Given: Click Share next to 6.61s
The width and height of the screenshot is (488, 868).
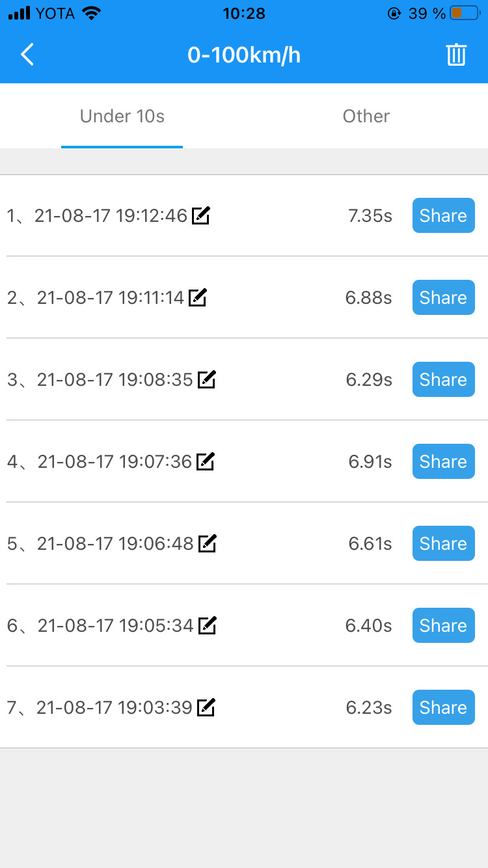Looking at the screenshot, I should (x=443, y=543).
